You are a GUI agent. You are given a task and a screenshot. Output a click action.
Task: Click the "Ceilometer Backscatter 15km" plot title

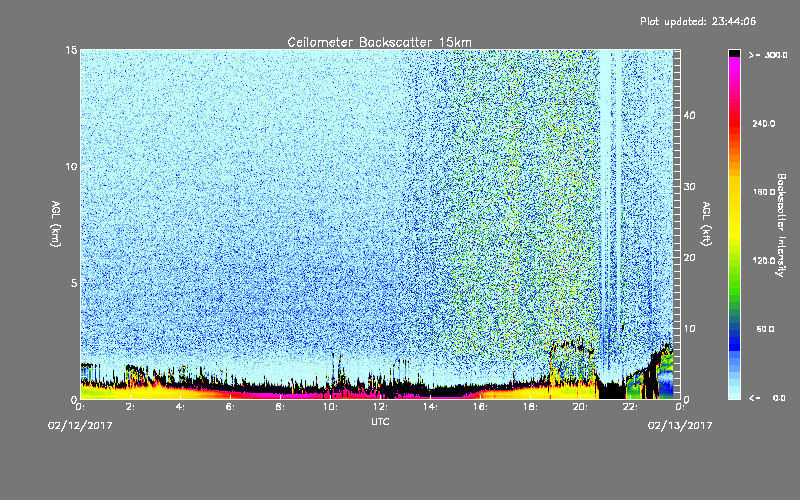coord(380,42)
